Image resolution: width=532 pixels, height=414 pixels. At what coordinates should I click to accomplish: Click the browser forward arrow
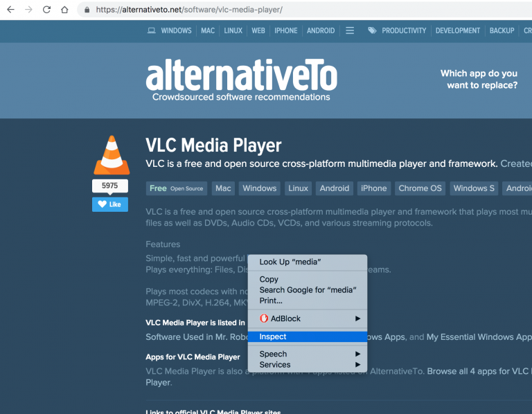[29, 10]
